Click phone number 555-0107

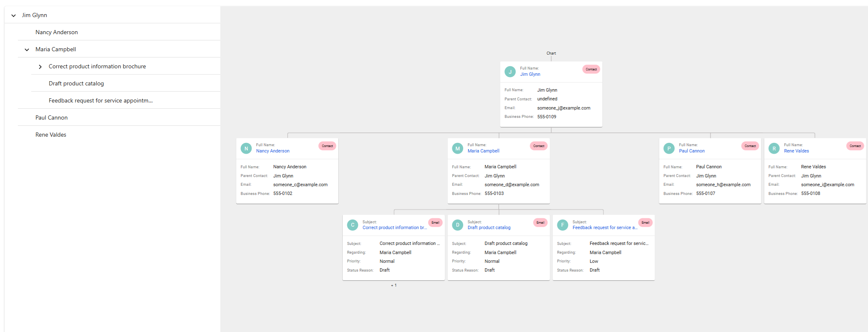pos(705,193)
